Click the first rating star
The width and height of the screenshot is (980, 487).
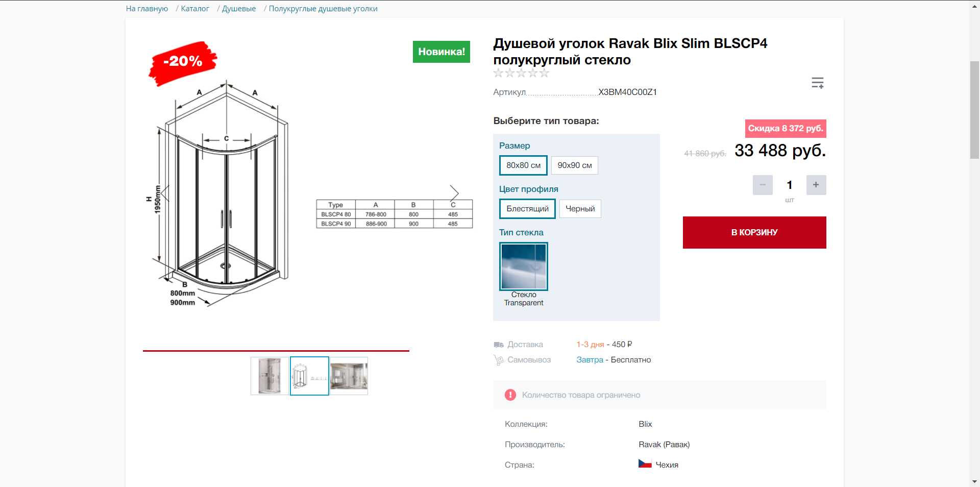pyautogui.click(x=498, y=73)
